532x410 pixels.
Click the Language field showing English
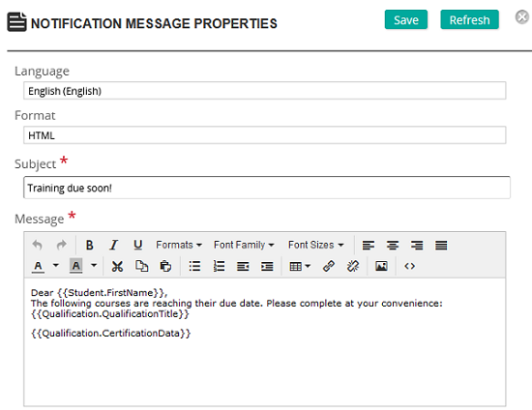265,91
